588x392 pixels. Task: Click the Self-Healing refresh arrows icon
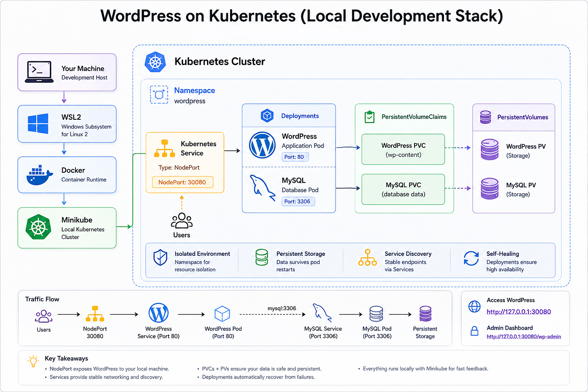(x=471, y=258)
